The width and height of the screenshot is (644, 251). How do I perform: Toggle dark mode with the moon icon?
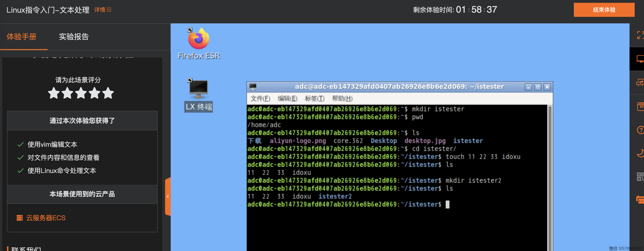640,153
